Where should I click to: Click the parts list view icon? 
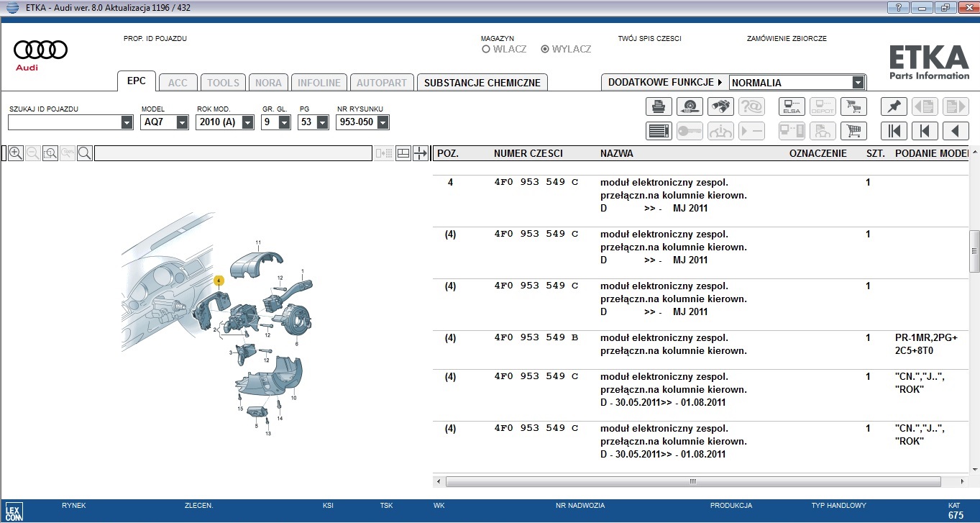click(x=658, y=131)
